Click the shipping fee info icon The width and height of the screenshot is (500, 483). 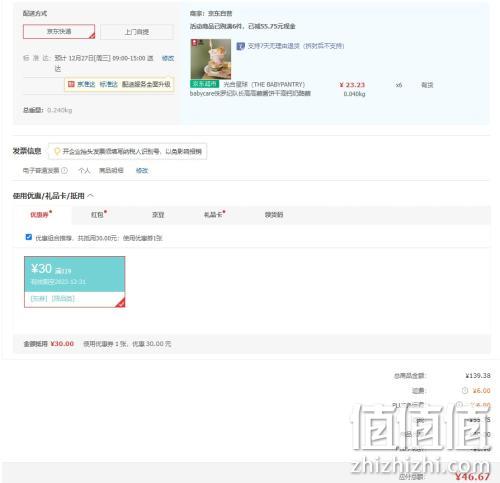click(x=465, y=390)
